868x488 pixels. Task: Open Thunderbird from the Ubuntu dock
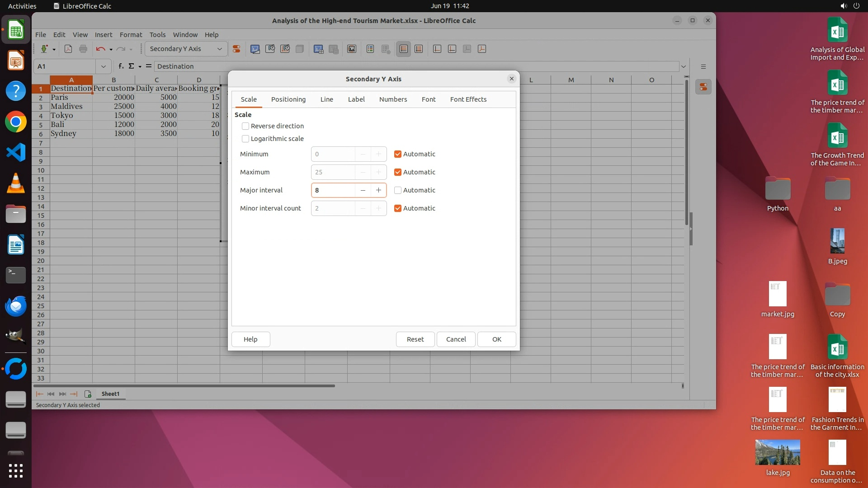(x=16, y=306)
